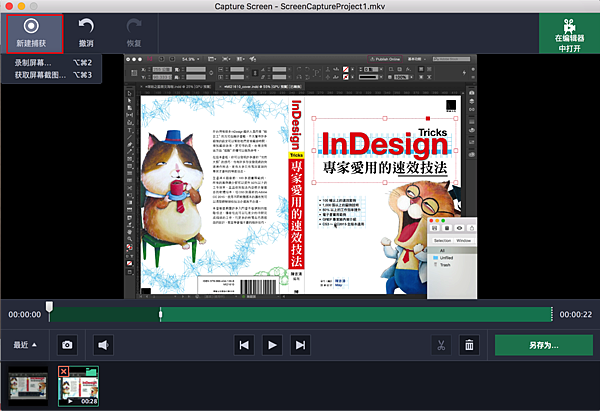Click the 另存为 save as button
600x411 pixels.
point(543,345)
